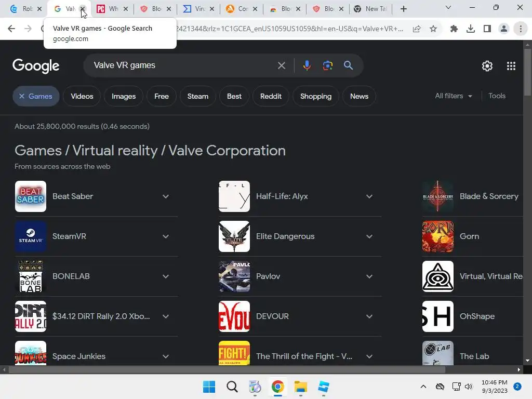Apply the Shopping filter chip

coord(316,96)
